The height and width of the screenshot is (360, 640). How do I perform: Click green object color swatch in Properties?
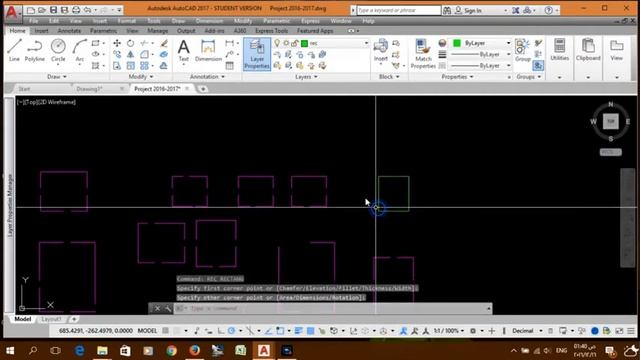pyautogui.click(x=457, y=43)
